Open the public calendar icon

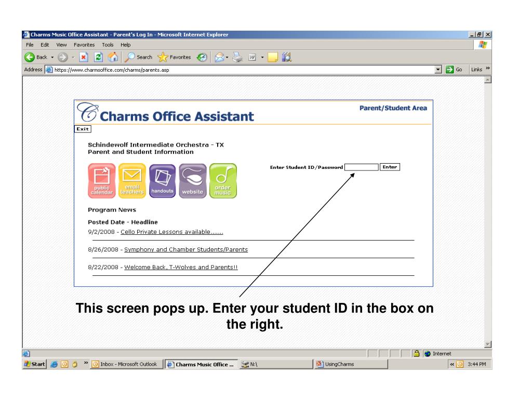click(102, 181)
